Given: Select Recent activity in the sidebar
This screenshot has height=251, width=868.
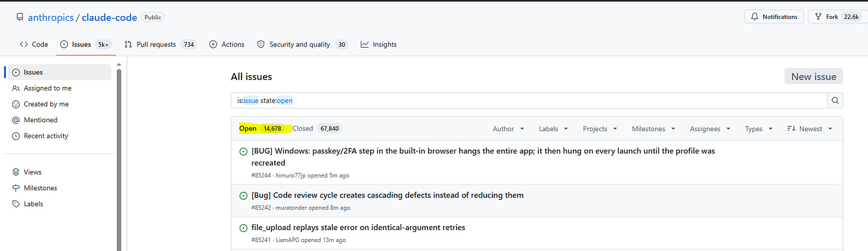Looking at the screenshot, I should pyautogui.click(x=46, y=136).
